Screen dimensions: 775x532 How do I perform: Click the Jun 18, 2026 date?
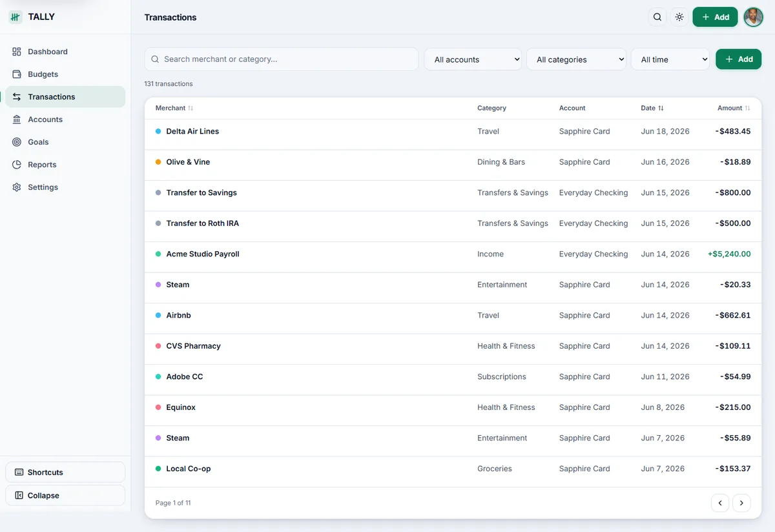(665, 131)
